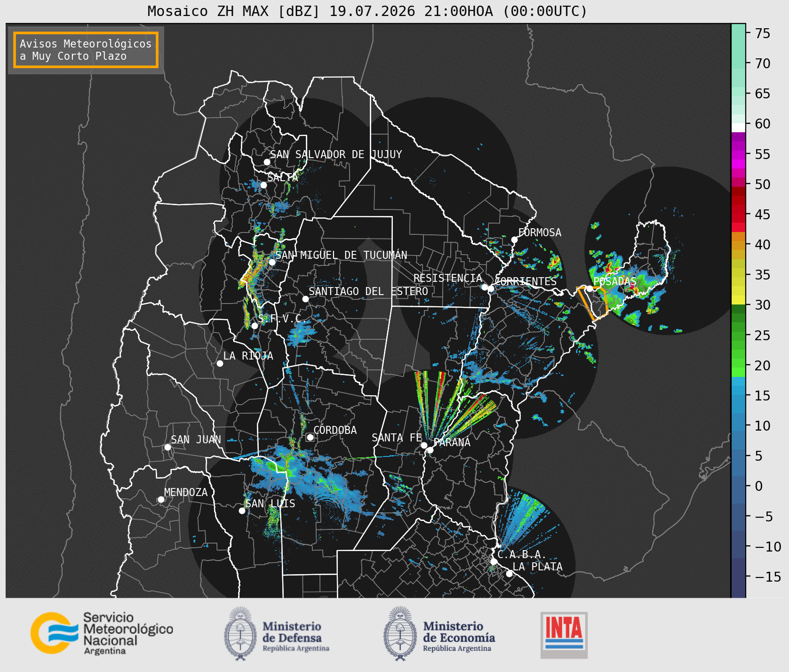
Task: Click the 60 dBZ white colorbar segment
Action: click(x=738, y=127)
